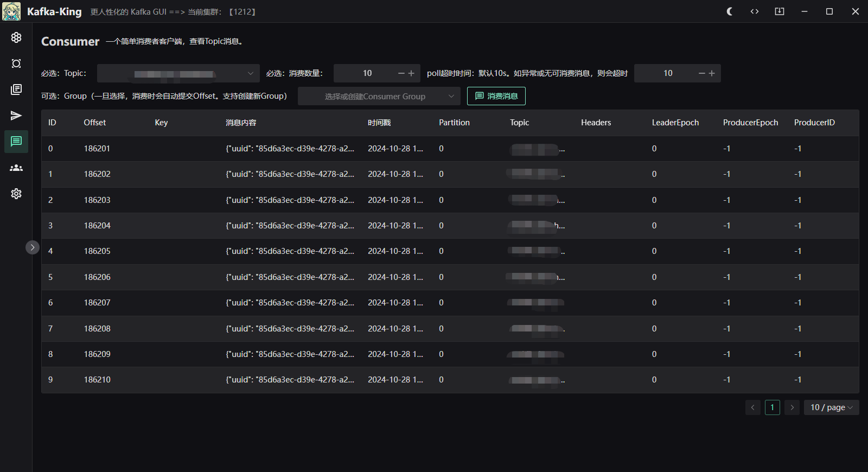
Task: Open the square-bracketed circle sidebar icon
Action: [16, 63]
